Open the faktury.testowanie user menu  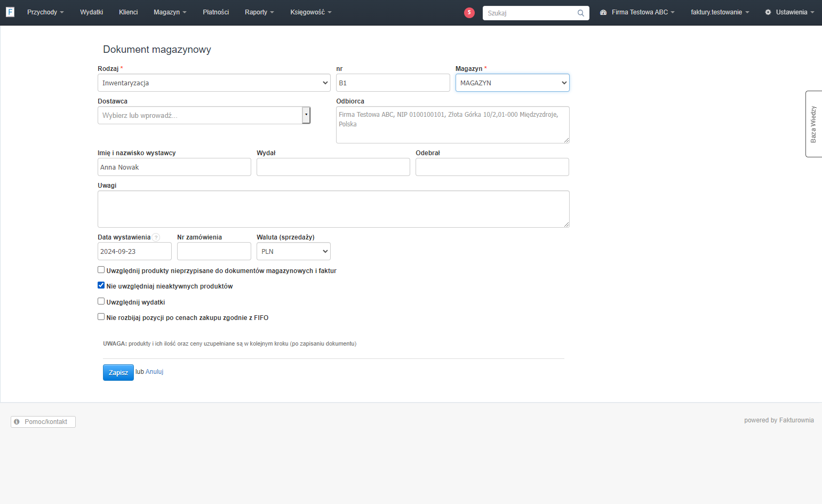tap(720, 12)
